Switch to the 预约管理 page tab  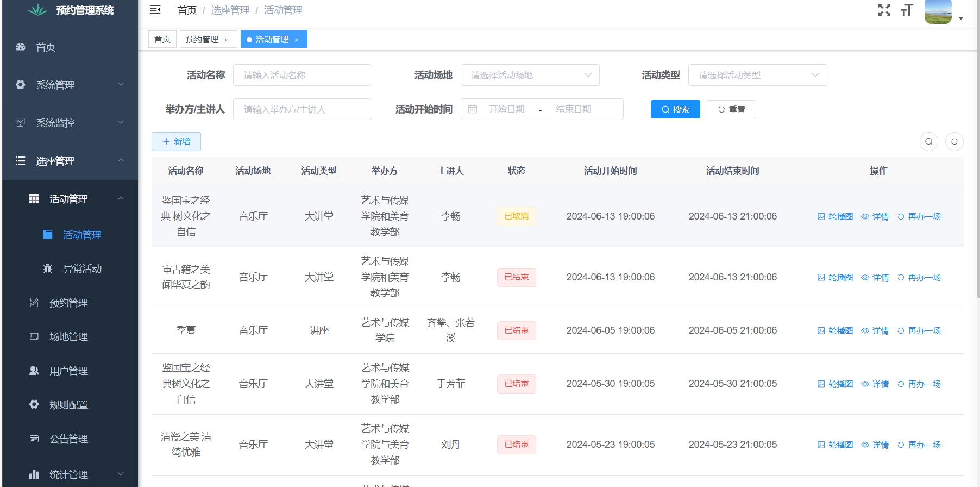coord(202,39)
